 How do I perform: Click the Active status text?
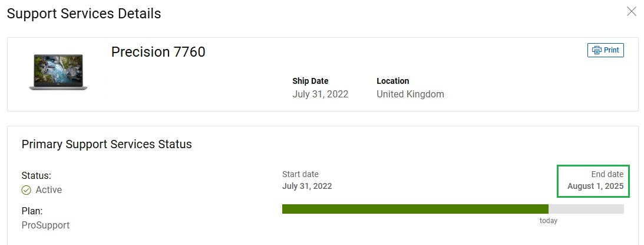[x=49, y=190]
